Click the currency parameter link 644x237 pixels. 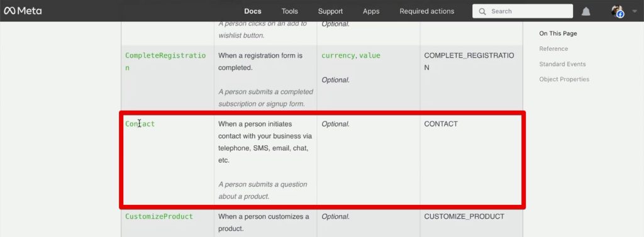pos(338,55)
